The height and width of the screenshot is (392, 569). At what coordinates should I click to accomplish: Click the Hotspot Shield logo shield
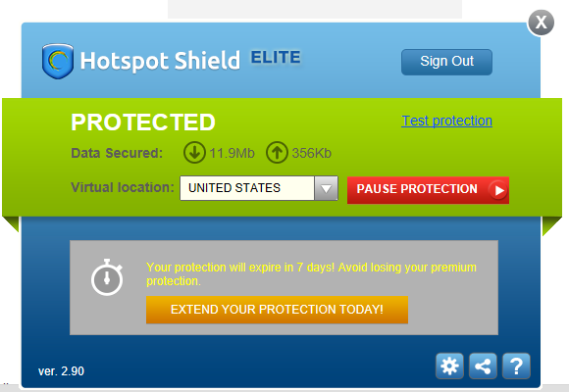pos(58,61)
